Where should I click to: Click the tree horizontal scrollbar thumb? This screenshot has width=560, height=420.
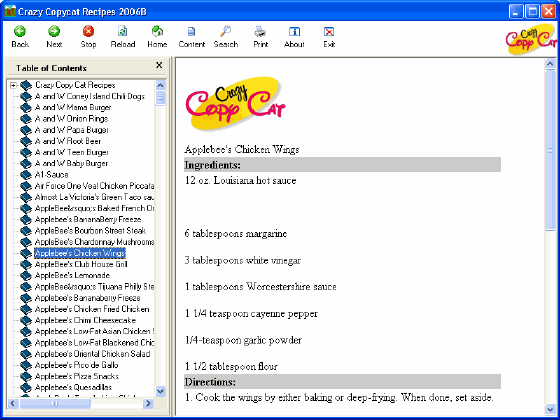tap(55, 404)
